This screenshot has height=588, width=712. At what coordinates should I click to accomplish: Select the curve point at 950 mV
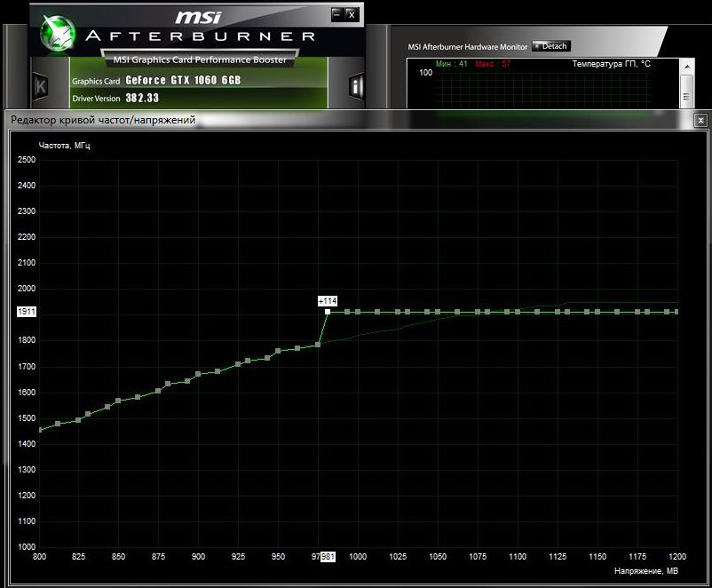click(x=278, y=350)
